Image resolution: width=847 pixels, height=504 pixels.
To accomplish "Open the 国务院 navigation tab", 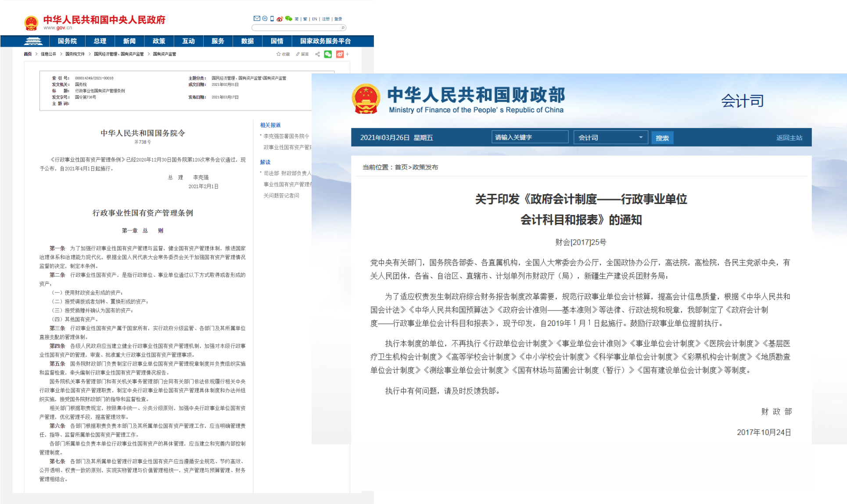I will 67,41.
